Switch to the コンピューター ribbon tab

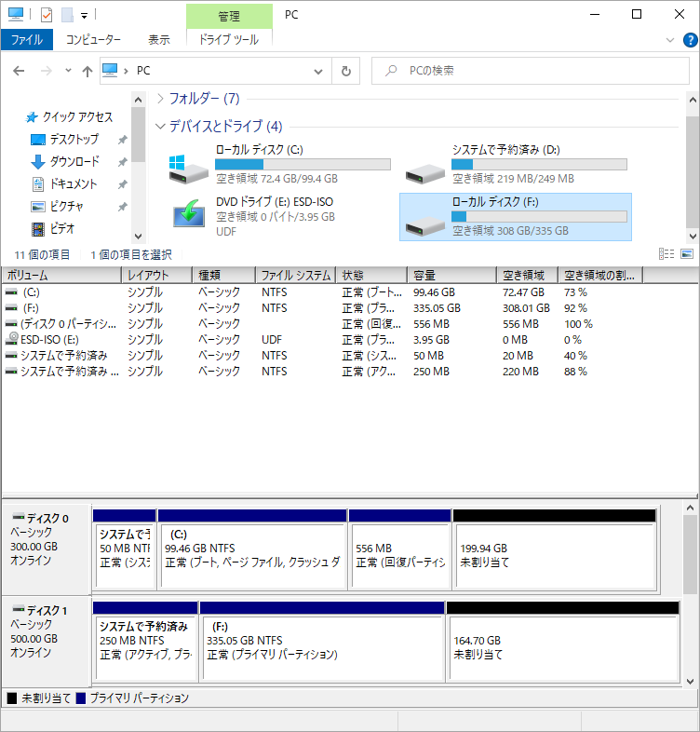tap(93, 40)
